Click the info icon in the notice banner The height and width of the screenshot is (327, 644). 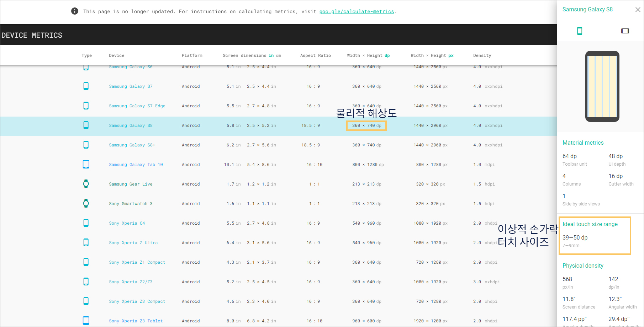75,11
